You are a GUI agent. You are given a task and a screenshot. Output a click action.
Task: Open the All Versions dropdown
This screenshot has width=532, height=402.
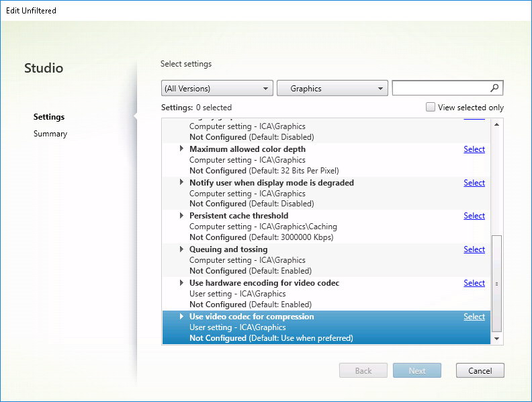pos(217,88)
